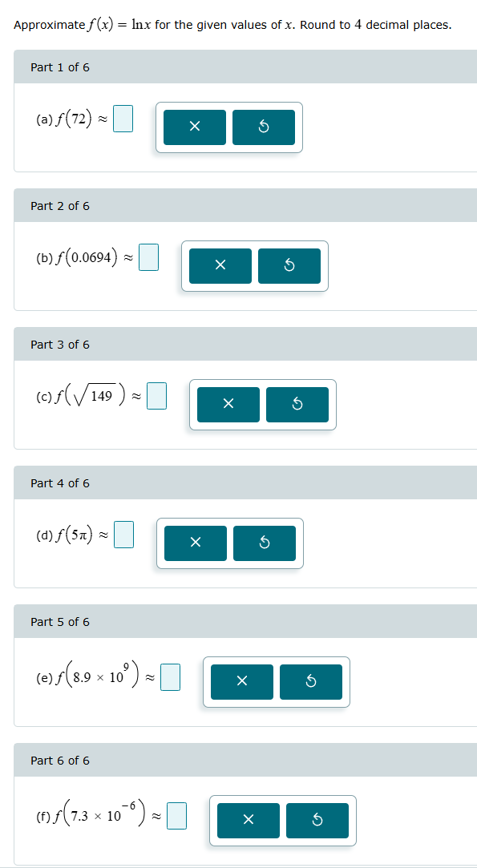
Task: Click the X icon in Part 6
Action: [x=248, y=821]
